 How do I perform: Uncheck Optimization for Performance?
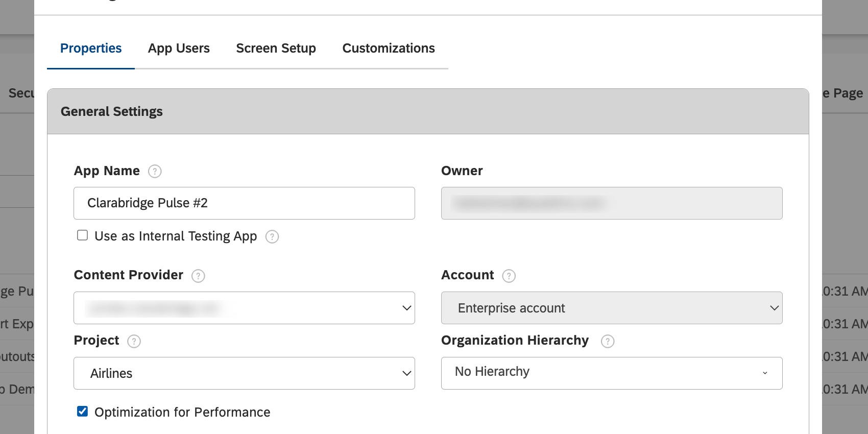pos(82,411)
